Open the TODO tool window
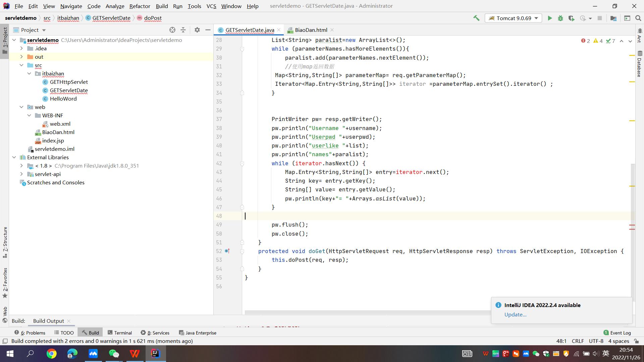644x362 pixels. pos(64,333)
